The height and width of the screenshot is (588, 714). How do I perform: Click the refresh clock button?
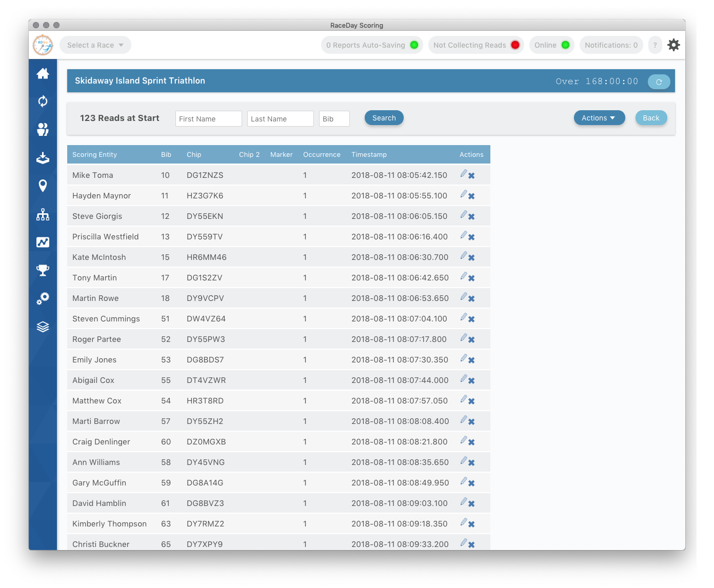coord(659,82)
